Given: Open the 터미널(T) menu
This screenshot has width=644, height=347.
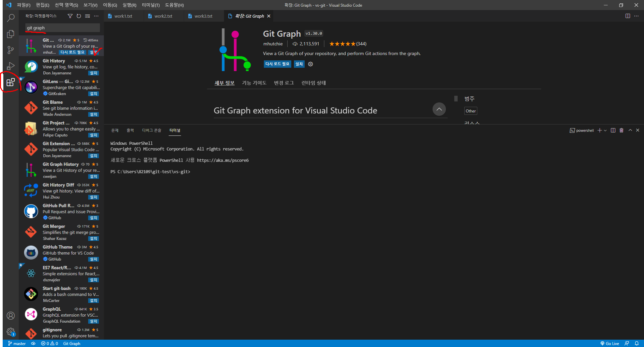Looking at the screenshot, I should (151, 5).
